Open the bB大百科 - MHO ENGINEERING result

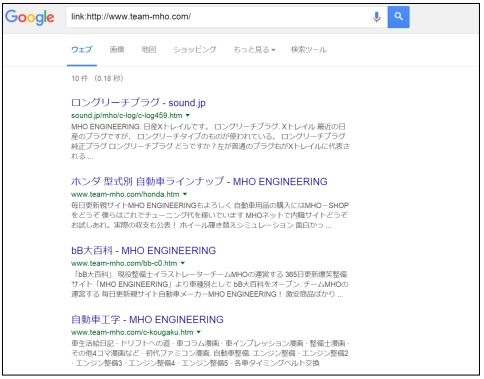[144, 250]
